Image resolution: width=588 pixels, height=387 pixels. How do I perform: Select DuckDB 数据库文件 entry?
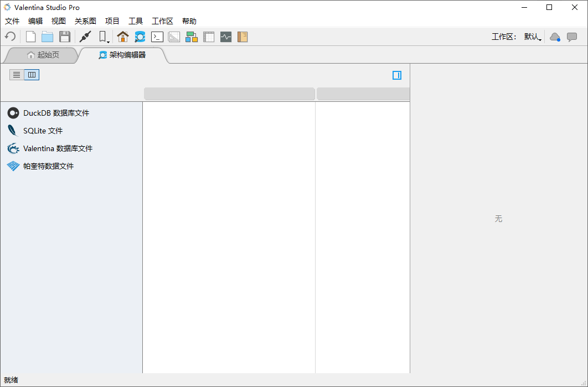[x=71, y=113]
